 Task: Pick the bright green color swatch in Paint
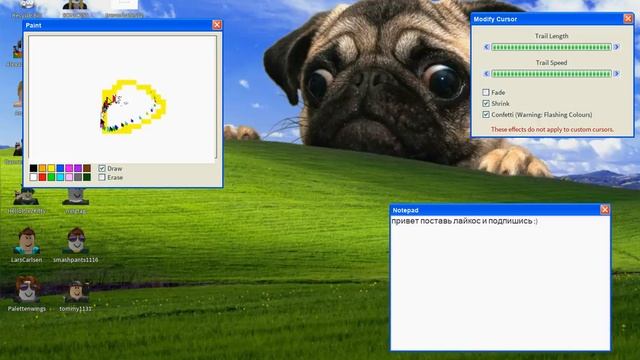pyautogui.click(x=51, y=177)
